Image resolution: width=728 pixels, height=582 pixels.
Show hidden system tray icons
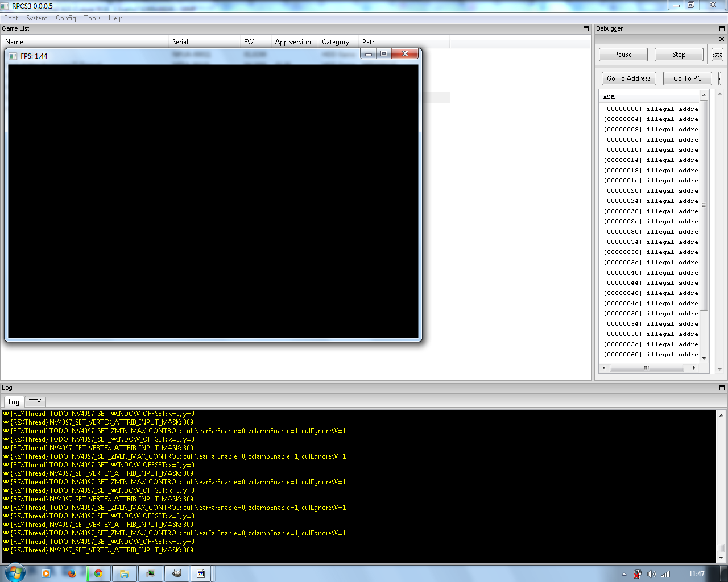point(624,574)
